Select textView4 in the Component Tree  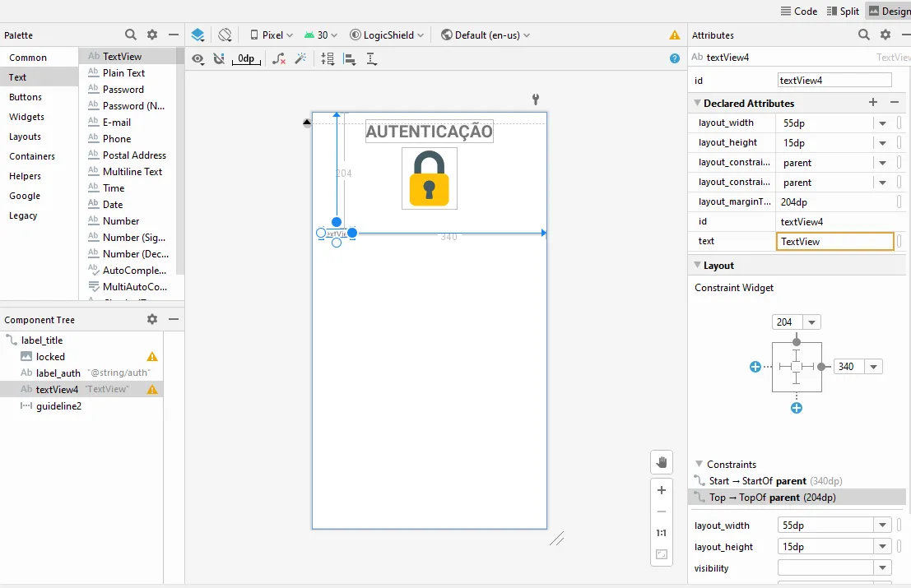57,390
